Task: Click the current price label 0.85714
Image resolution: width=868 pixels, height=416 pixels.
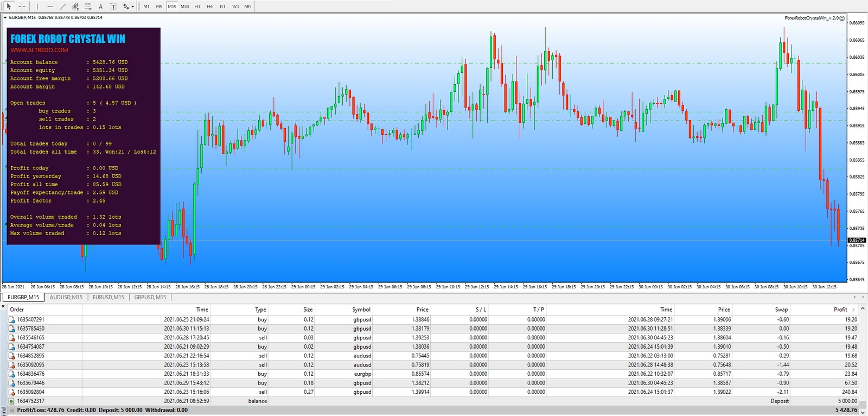Action: [x=857, y=240]
